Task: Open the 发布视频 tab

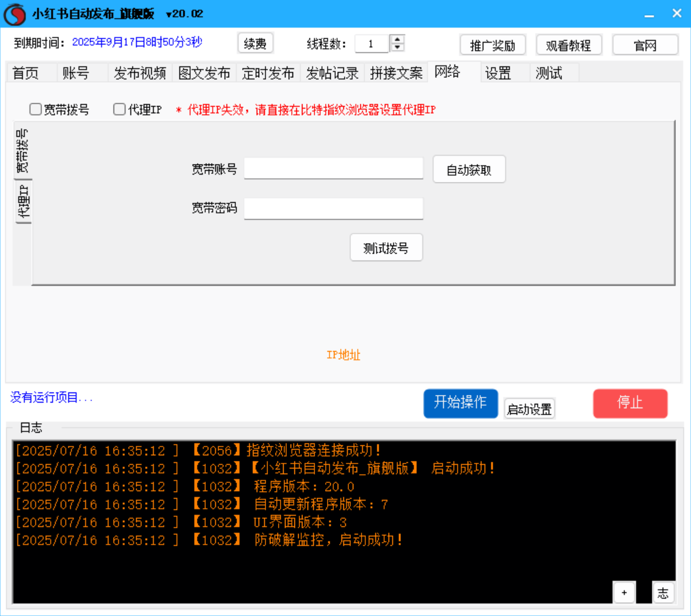Action: click(x=140, y=73)
